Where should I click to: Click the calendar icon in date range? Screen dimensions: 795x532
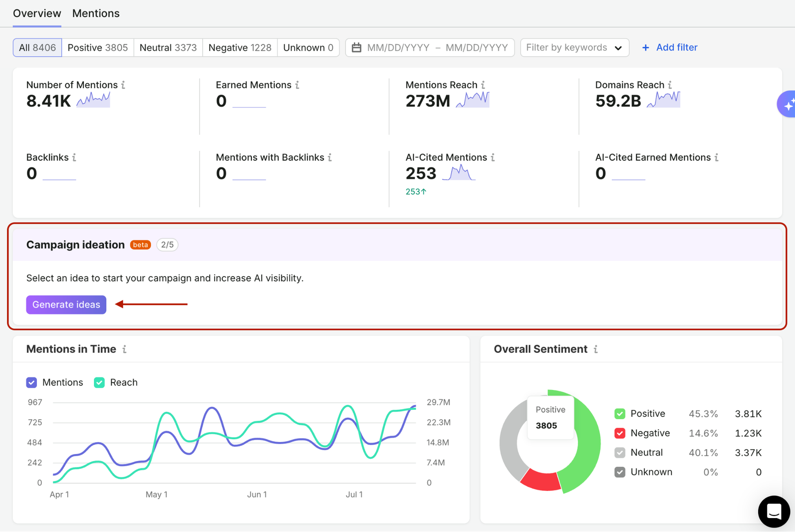click(356, 48)
